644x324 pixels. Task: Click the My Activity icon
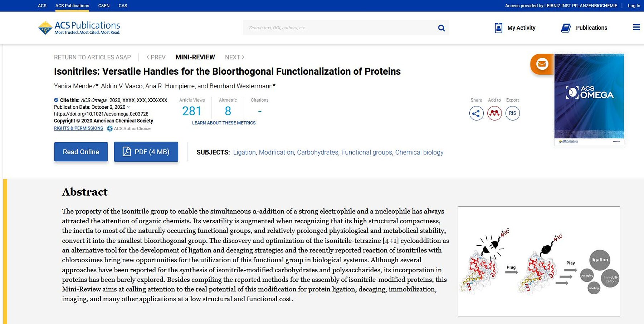click(x=498, y=28)
